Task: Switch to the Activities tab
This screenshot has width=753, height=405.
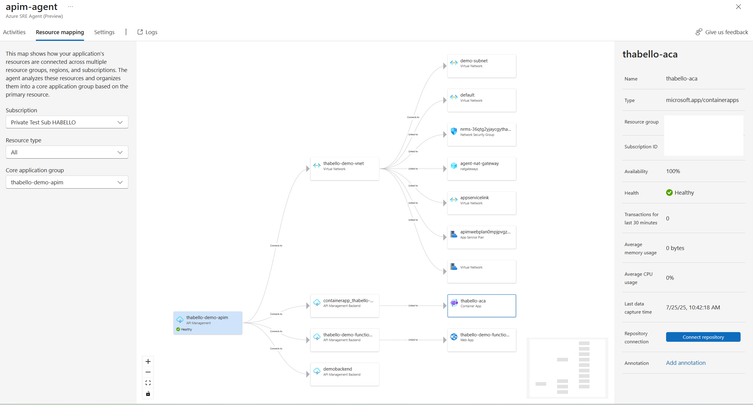Action: [x=14, y=32]
